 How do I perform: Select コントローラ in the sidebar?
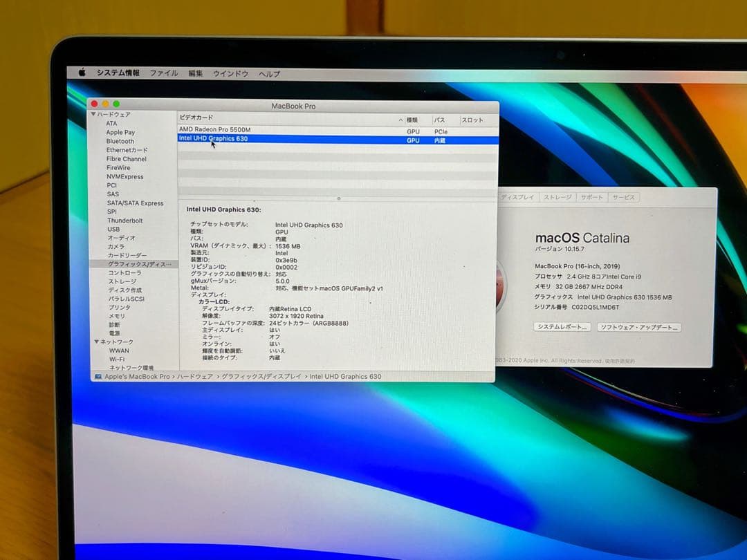coord(124,273)
